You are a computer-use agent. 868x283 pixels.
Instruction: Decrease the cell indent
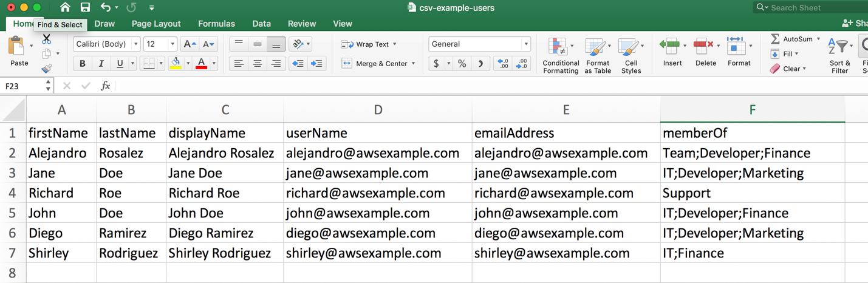click(x=298, y=64)
